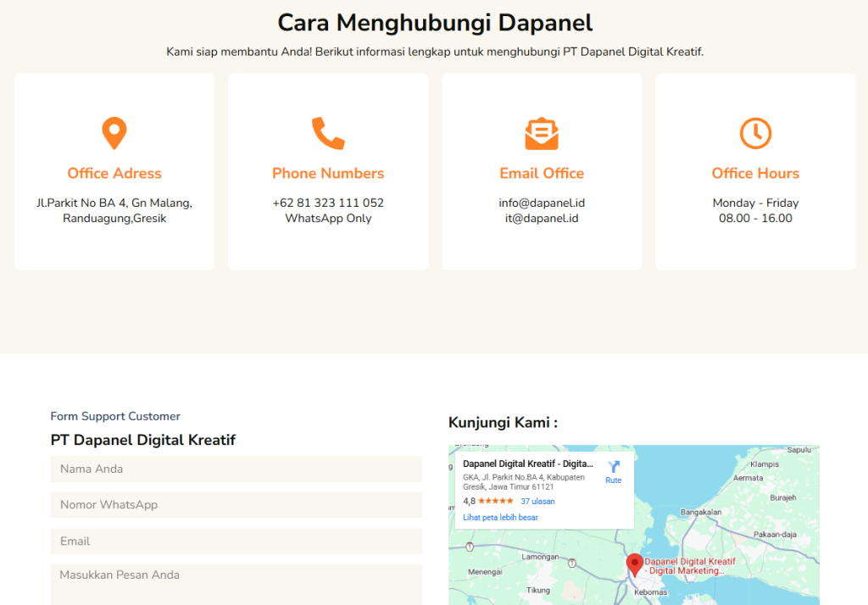The image size is (868, 605).
Task: Click the Jl.Parkit No BA 4 address text
Action: pos(114,210)
